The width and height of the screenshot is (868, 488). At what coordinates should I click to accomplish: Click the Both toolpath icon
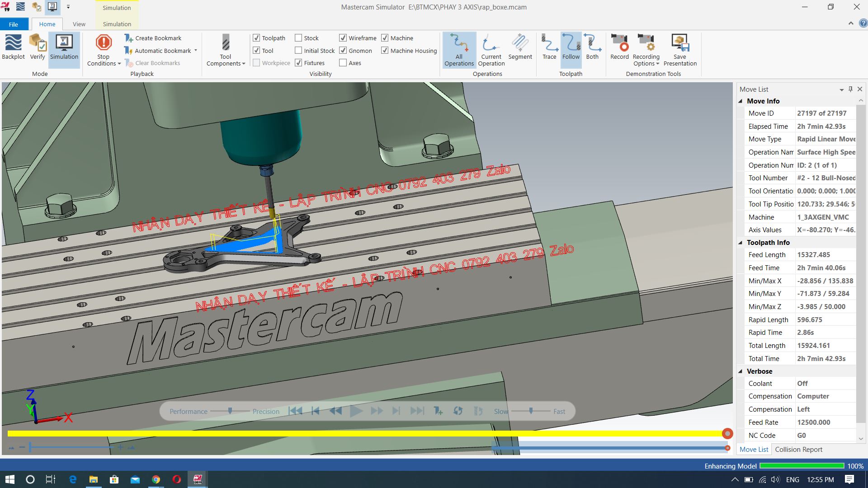[592, 47]
